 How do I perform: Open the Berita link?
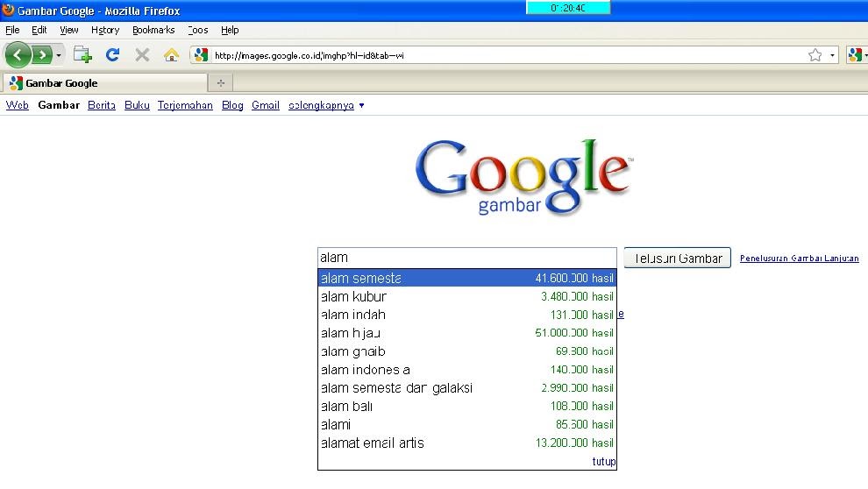click(102, 105)
